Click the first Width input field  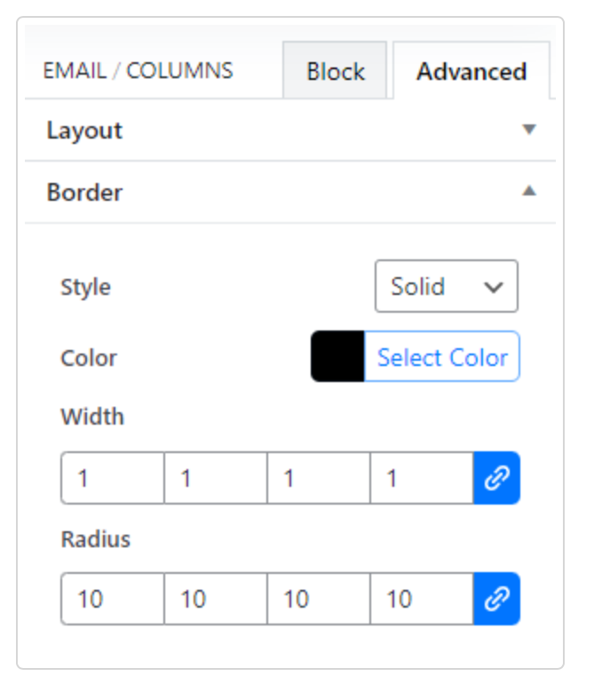[x=113, y=479]
